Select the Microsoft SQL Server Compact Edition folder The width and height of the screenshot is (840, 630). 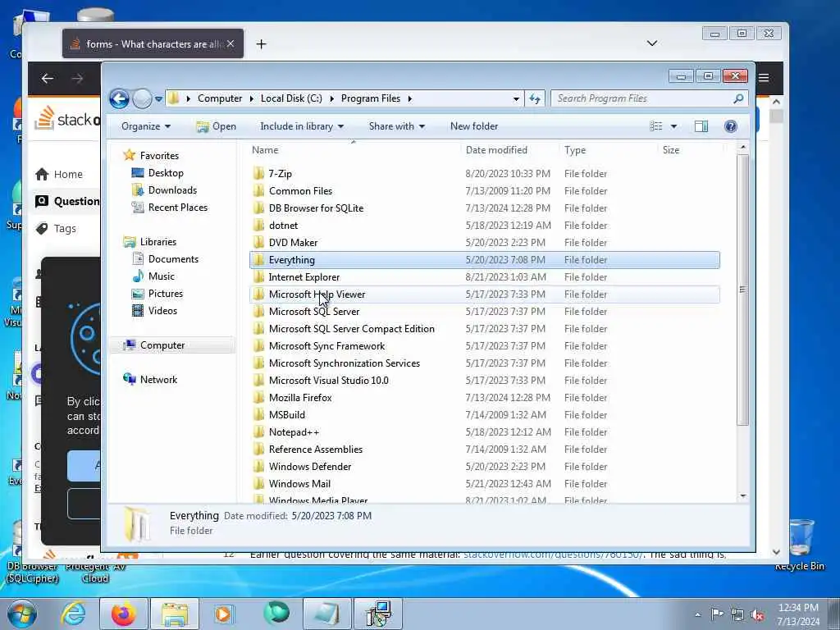(351, 328)
